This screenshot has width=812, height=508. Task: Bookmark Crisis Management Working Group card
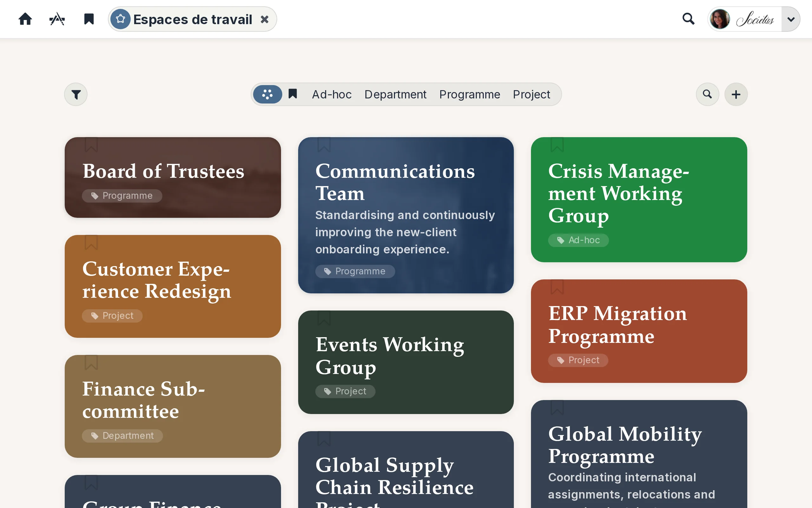pyautogui.click(x=557, y=144)
